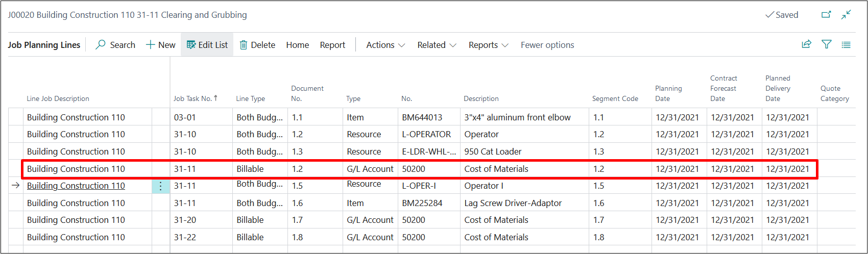The height and width of the screenshot is (254, 868).
Task: Click Fewer options link
Action: 547,45
